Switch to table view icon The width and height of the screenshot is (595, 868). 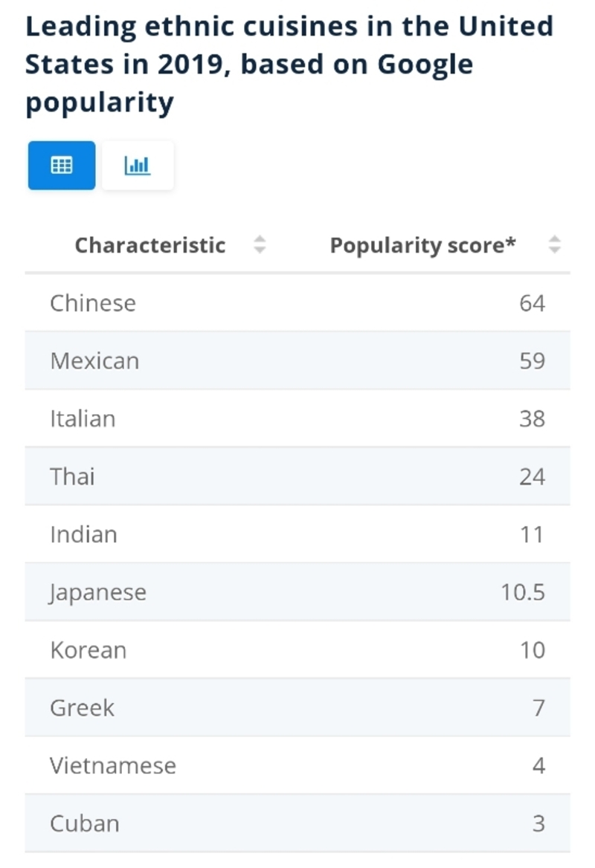[62, 165]
